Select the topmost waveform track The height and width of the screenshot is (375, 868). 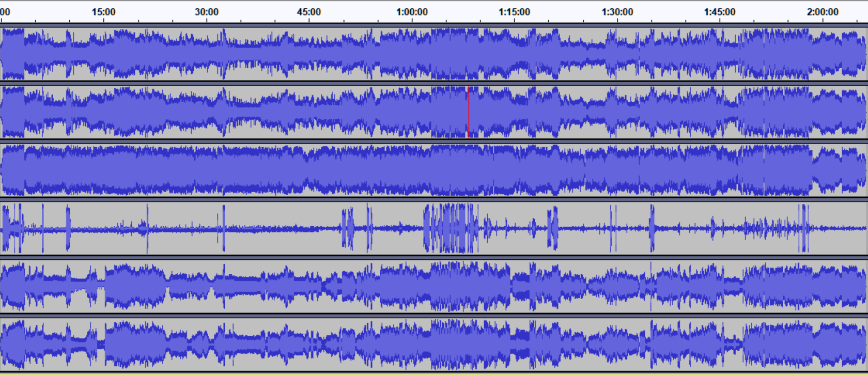pos(434,54)
